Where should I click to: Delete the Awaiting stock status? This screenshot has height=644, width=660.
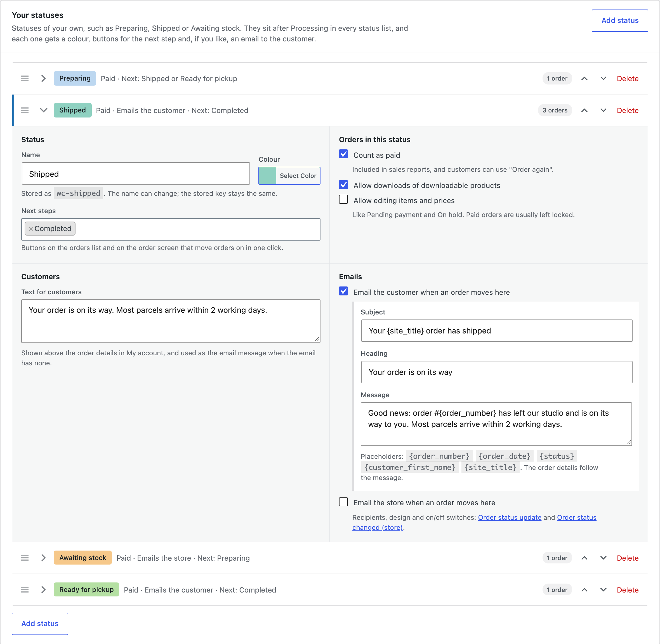coord(628,558)
